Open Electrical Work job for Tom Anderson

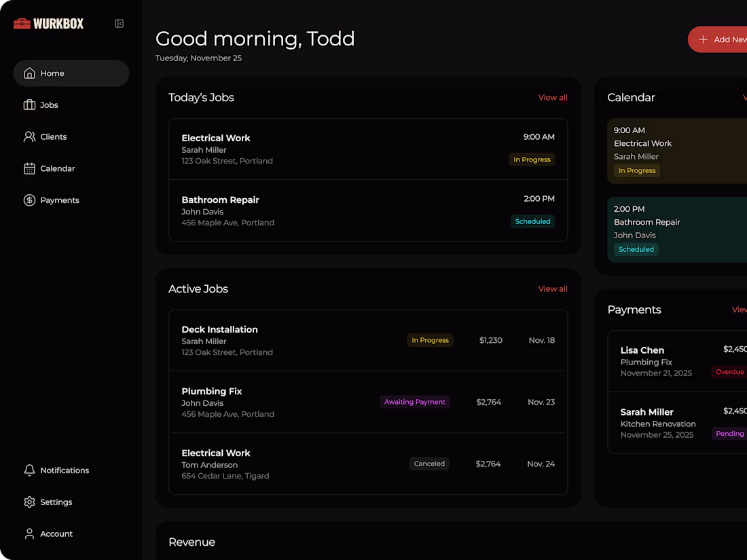click(x=368, y=464)
